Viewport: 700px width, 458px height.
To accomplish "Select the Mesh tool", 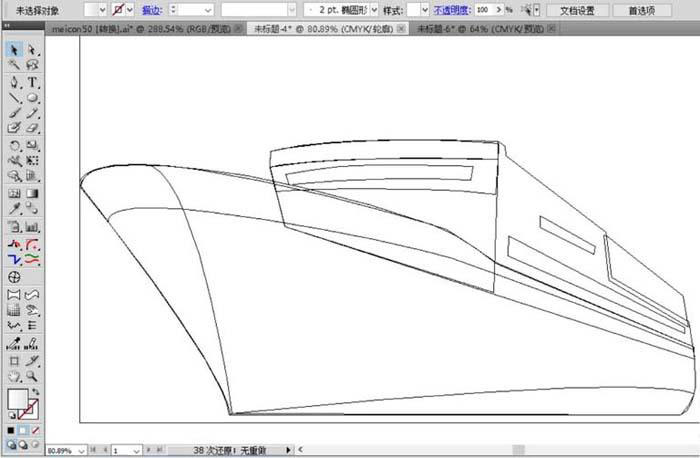I will point(14,193).
